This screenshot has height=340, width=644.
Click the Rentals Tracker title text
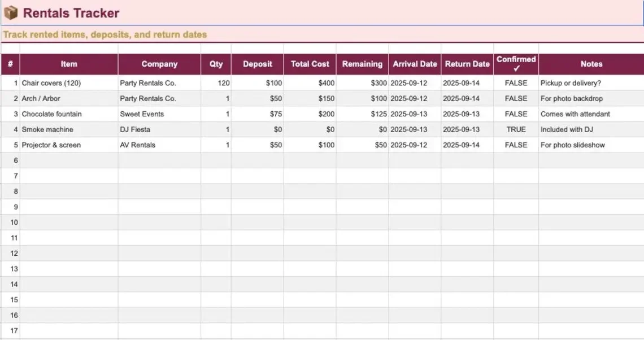(70, 12)
